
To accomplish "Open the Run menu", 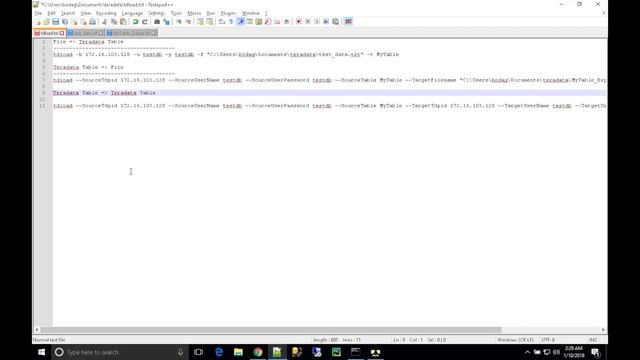I will (211, 13).
